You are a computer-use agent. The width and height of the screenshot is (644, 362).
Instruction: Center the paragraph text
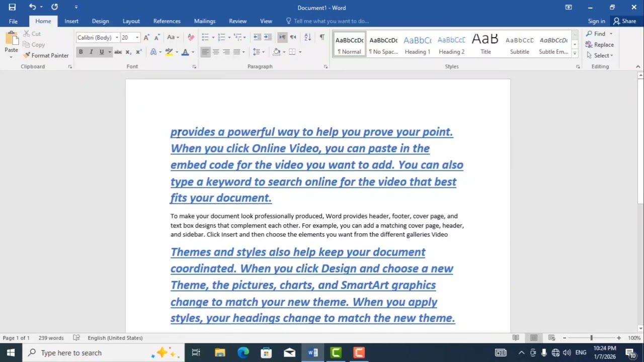(216, 52)
